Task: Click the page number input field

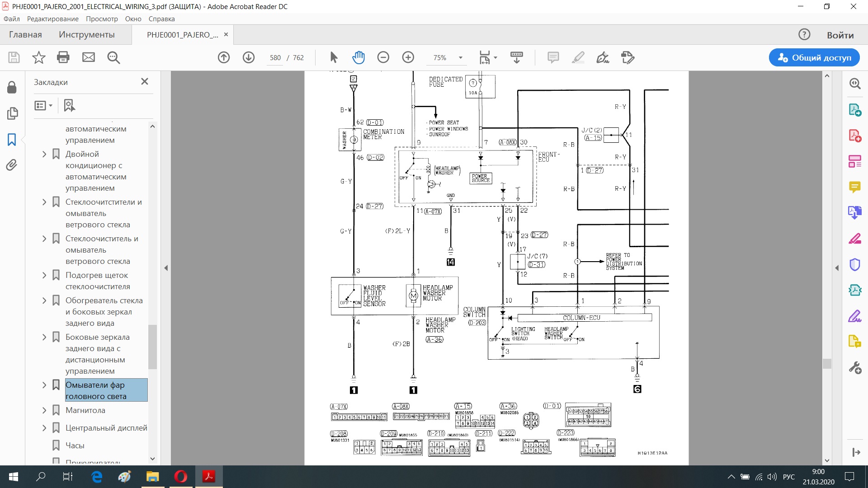Action: pyautogui.click(x=275, y=58)
